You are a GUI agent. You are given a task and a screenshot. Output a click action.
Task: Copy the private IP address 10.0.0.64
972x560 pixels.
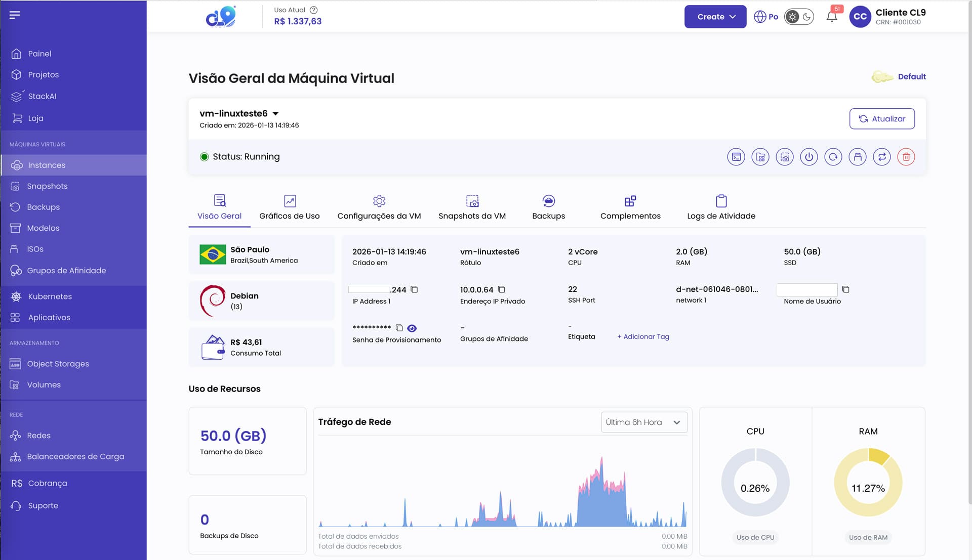click(x=501, y=289)
